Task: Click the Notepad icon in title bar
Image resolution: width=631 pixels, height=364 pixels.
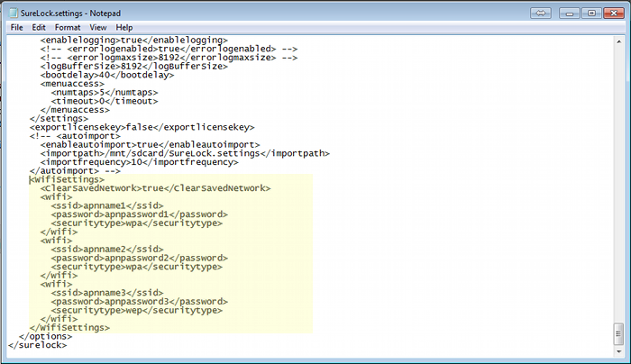Action: coord(14,13)
